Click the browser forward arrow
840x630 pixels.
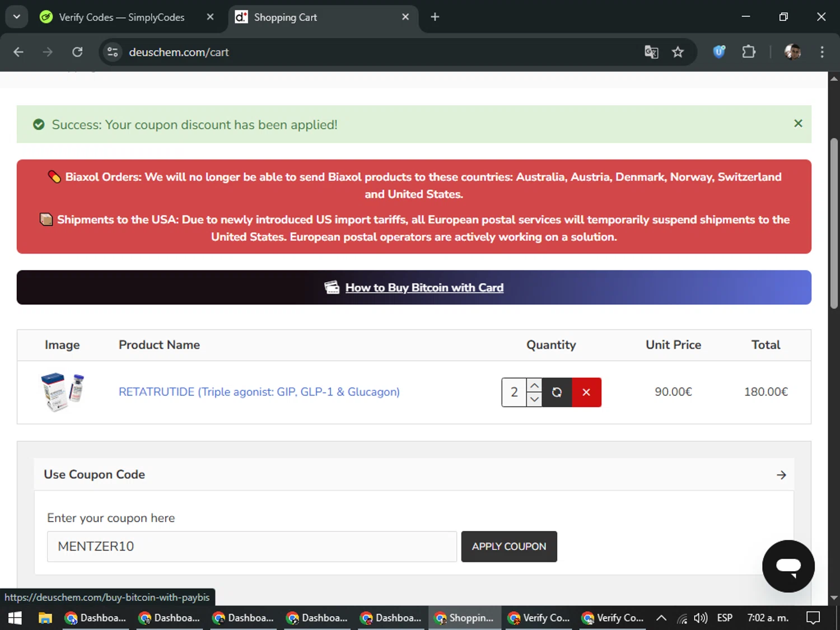48,52
